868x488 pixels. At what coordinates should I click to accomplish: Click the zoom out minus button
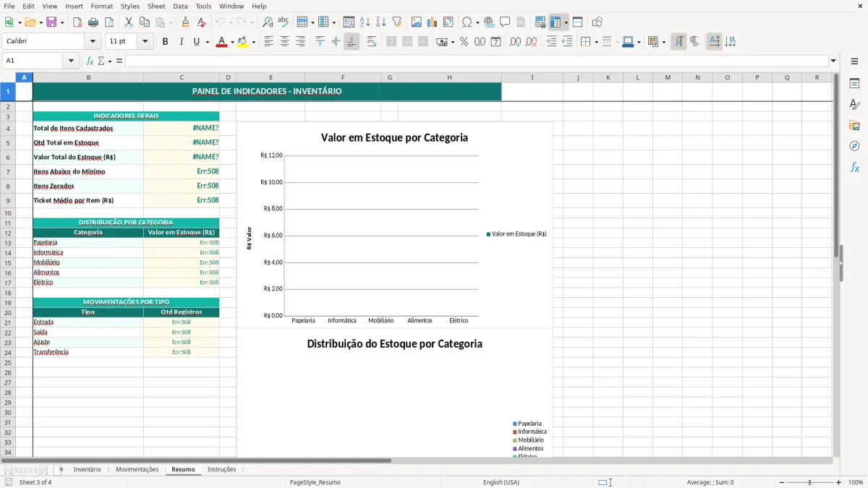pyautogui.click(x=781, y=482)
